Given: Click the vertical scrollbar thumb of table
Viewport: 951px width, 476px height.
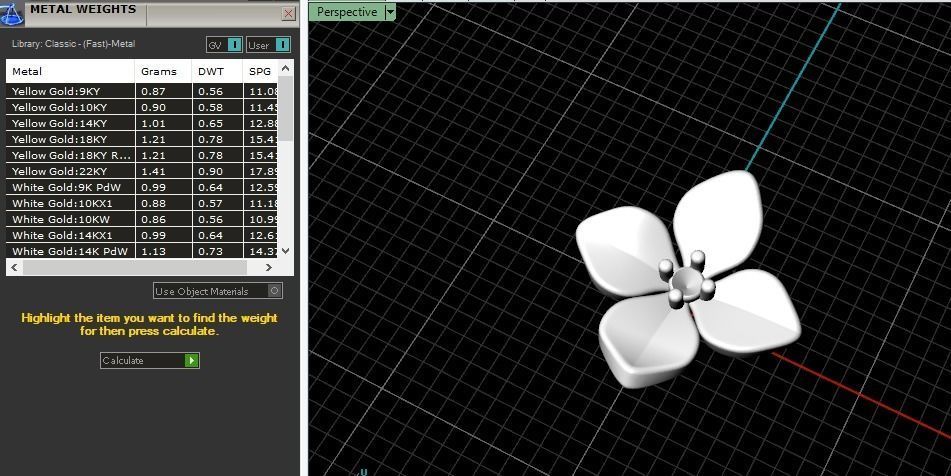Looking at the screenshot, I should [286, 109].
